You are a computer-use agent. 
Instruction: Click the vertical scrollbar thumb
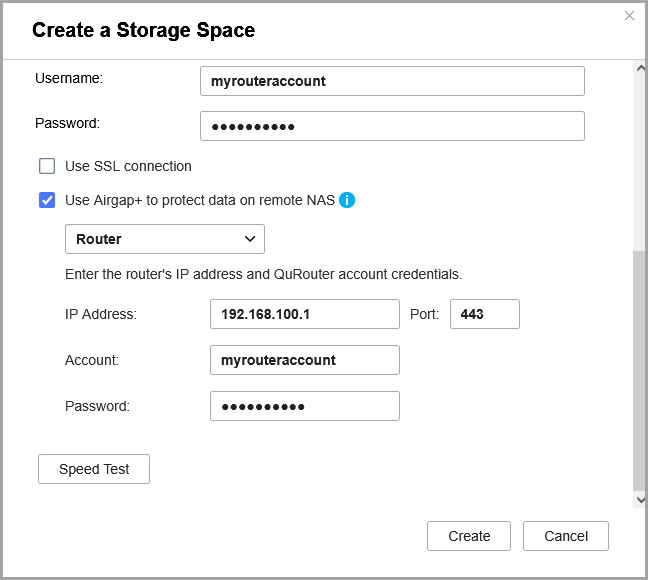click(640, 370)
